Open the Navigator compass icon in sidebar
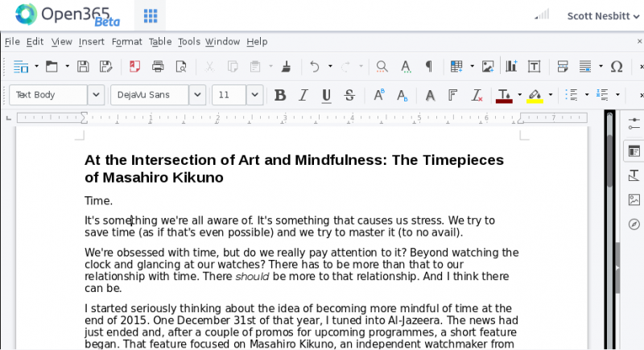 click(x=634, y=224)
